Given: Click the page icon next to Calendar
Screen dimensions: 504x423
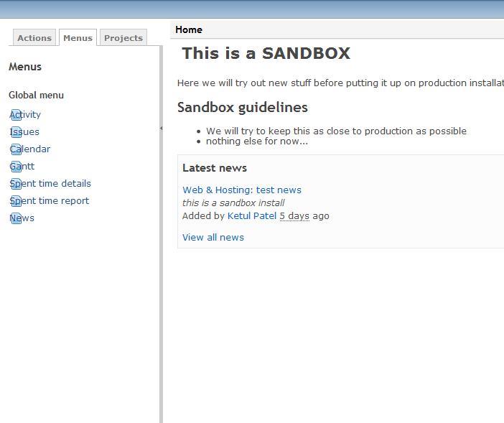Looking at the screenshot, I should tap(16, 149).
